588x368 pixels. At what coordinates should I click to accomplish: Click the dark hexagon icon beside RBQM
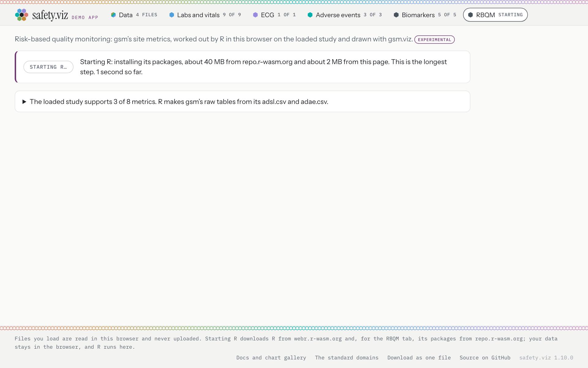point(471,15)
